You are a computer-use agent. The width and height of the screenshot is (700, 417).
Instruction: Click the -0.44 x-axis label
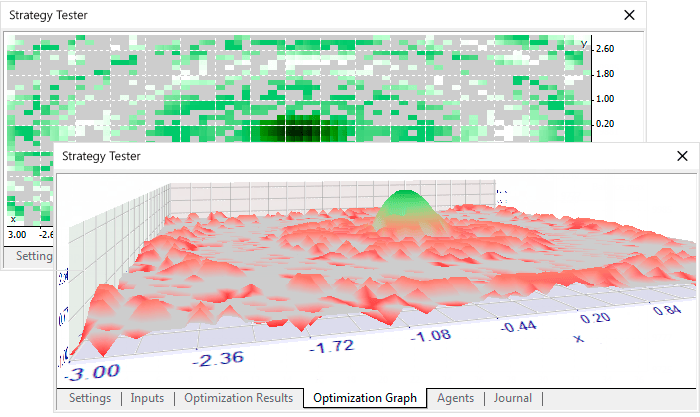[518, 327]
